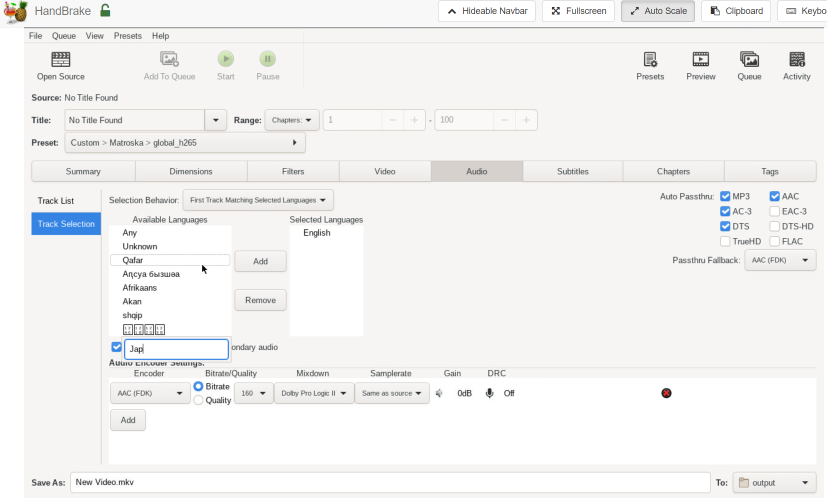
Task: Increase the start chapter with plus
Action: click(415, 120)
